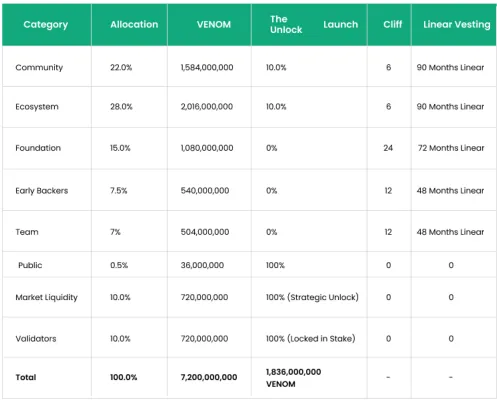Click Ecosystem row's '10.0%' unlock value
497x400 pixels.
(276, 107)
